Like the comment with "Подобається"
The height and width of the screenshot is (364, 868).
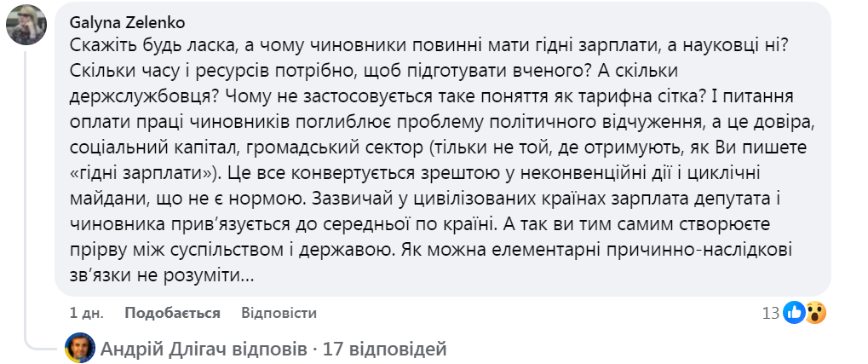click(x=173, y=313)
